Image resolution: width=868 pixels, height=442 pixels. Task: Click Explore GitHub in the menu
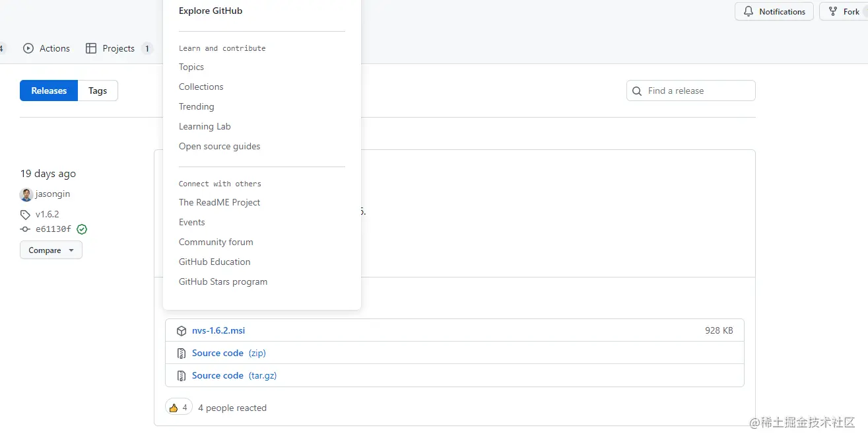[x=211, y=11]
